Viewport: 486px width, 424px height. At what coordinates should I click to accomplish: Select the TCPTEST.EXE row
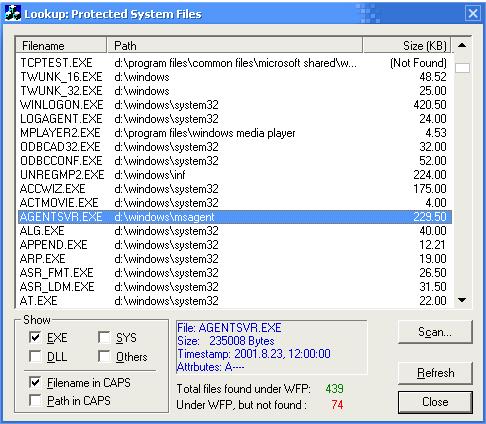coord(235,63)
